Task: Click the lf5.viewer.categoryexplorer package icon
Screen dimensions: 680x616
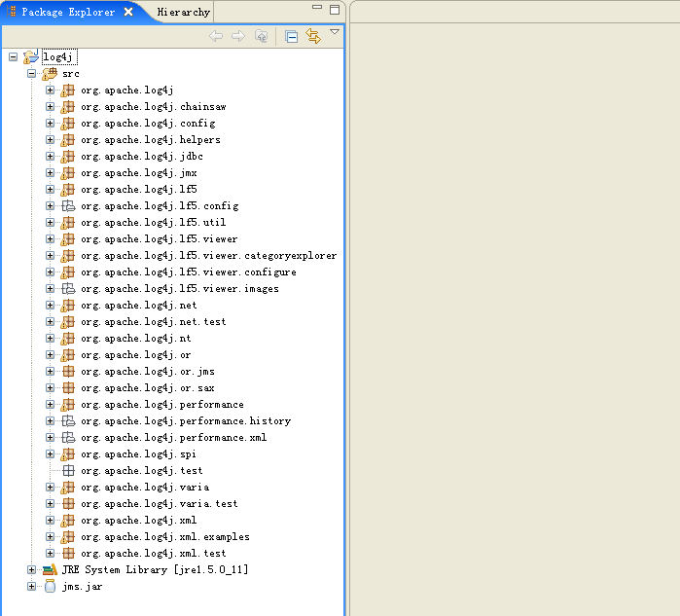Action: pyautogui.click(x=67, y=256)
